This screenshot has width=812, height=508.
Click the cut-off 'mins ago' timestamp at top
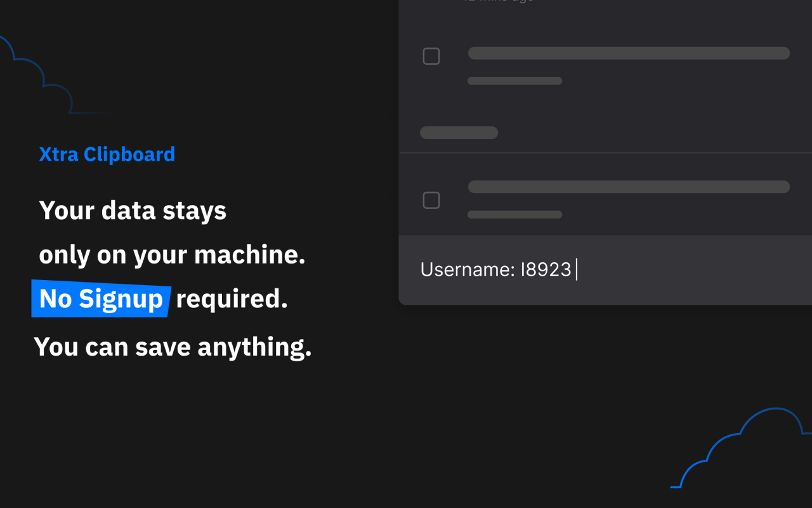[x=498, y=1]
